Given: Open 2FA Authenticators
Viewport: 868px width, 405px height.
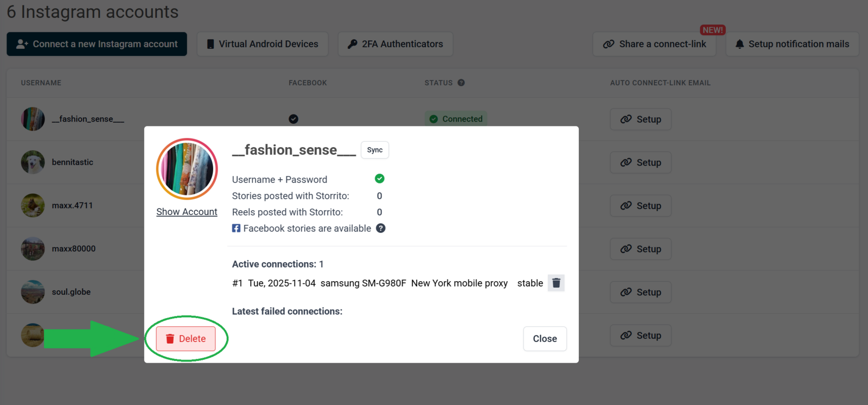Looking at the screenshot, I should (x=395, y=44).
